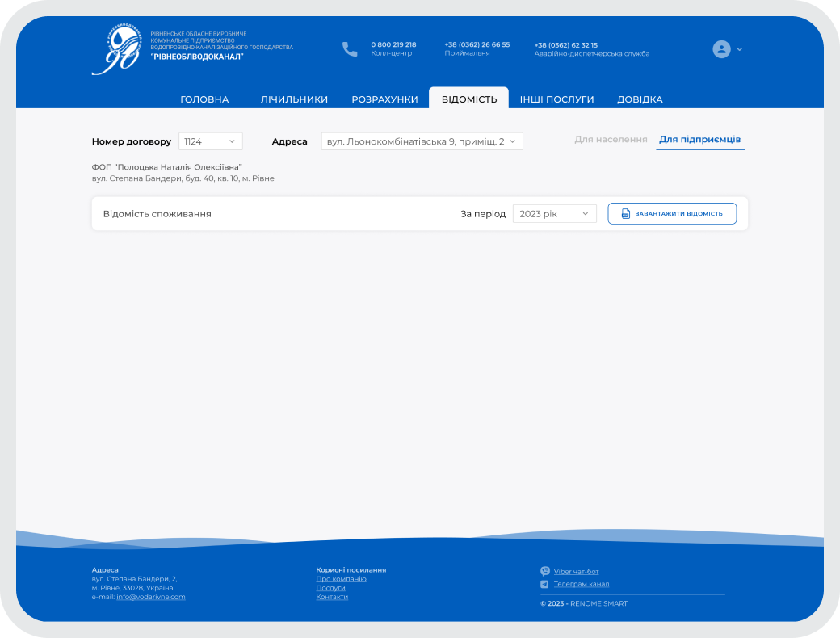The image size is (840, 638).
Task: Click the Telegram icon in footer
Action: point(545,584)
